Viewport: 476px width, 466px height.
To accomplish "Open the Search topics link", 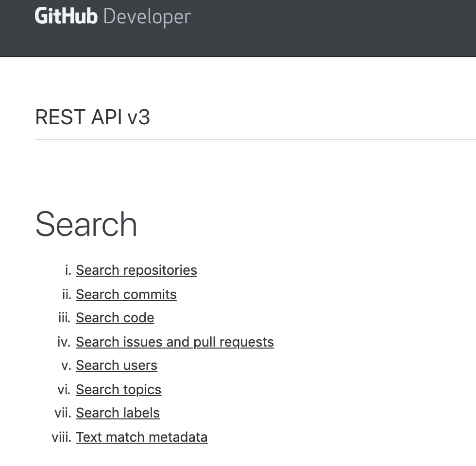I will (x=119, y=389).
